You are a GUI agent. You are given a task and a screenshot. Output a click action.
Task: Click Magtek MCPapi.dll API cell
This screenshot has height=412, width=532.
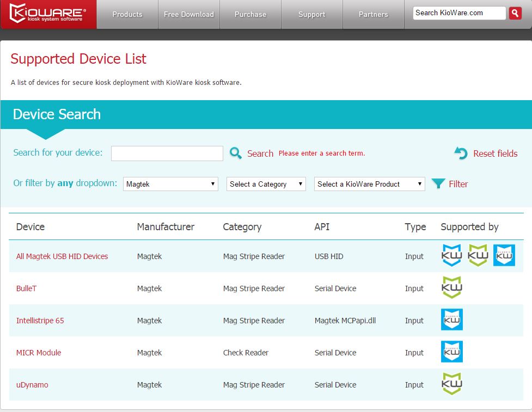pyautogui.click(x=345, y=321)
